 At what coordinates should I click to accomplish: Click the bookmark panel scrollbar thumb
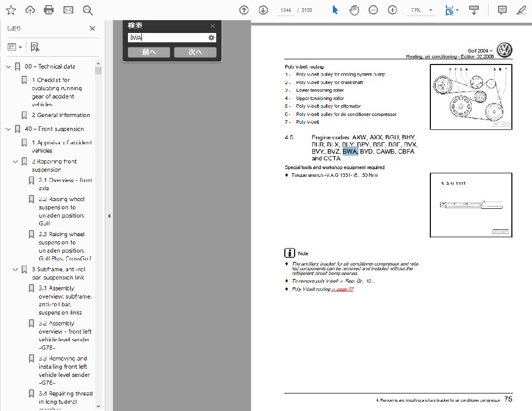click(x=98, y=71)
